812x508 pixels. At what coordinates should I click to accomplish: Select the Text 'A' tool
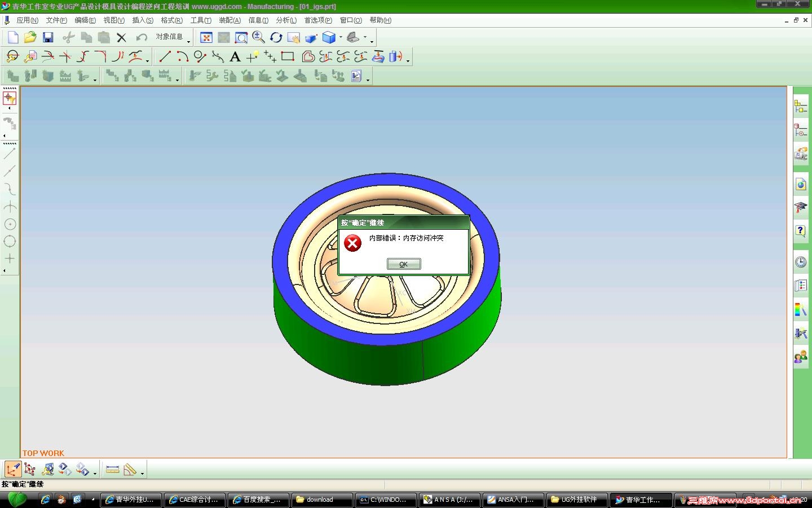(235, 56)
